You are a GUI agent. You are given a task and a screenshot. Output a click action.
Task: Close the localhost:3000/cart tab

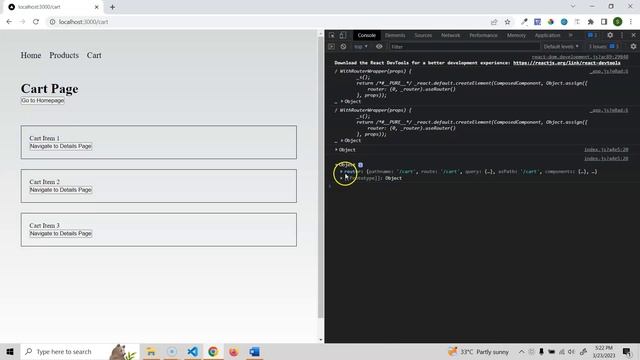pos(97,7)
